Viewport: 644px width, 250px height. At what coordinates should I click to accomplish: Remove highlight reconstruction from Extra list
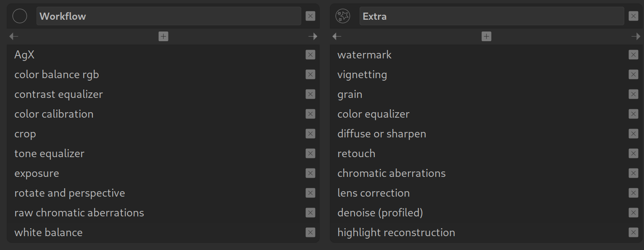pos(633,232)
